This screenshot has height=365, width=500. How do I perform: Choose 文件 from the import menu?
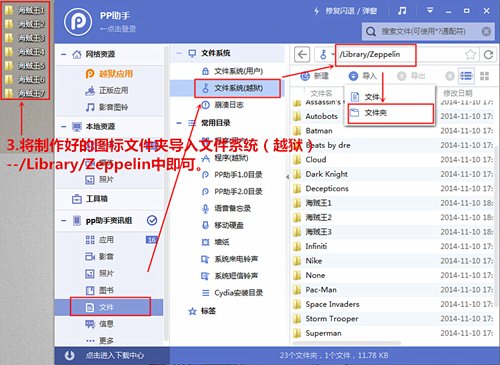(x=390, y=97)
